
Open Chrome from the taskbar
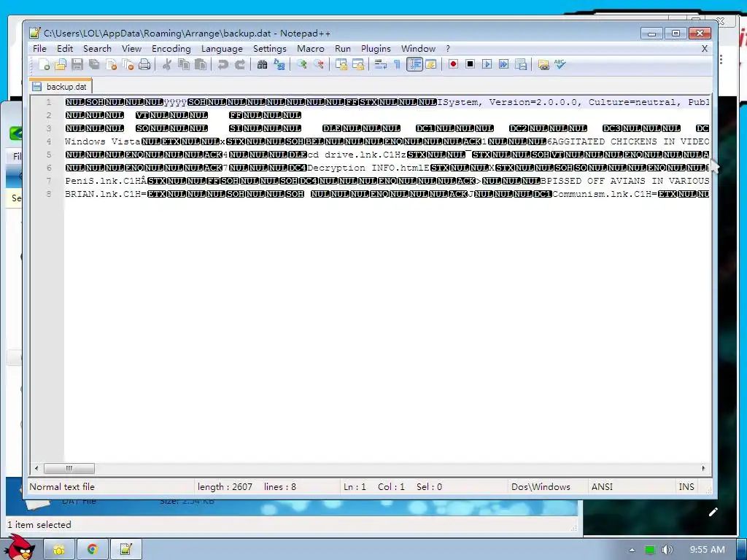click(93, 550)
